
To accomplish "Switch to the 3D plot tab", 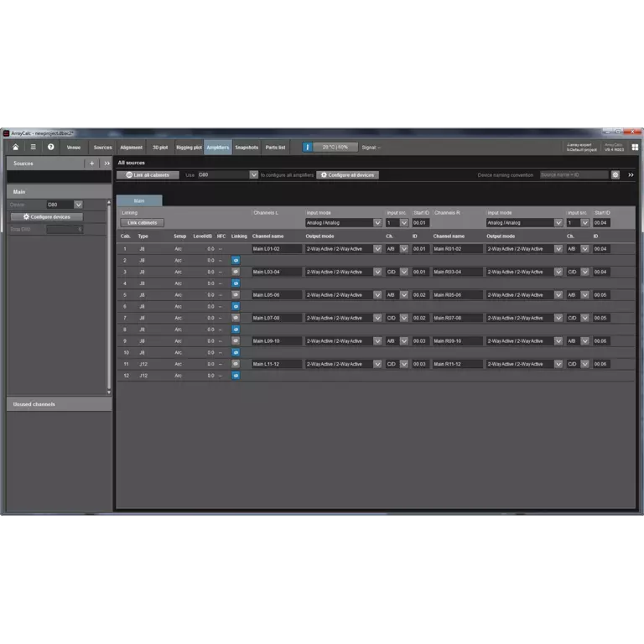I will 160,148.
